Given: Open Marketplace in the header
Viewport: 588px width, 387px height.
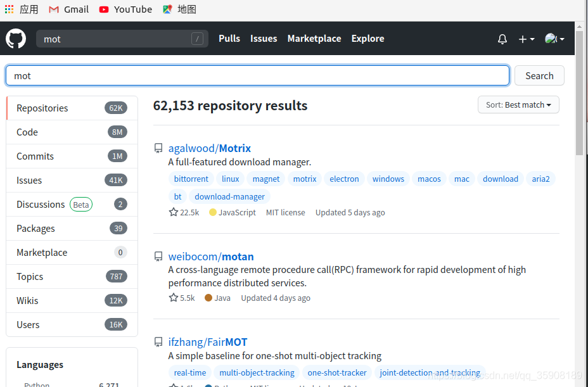Looking at the screenshot, I should click(x=314, y=39).
